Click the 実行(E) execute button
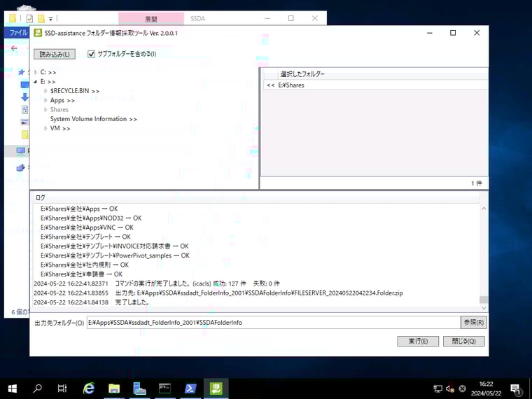The height and width of the screenshot is (399, 532). tap(418, 341)
